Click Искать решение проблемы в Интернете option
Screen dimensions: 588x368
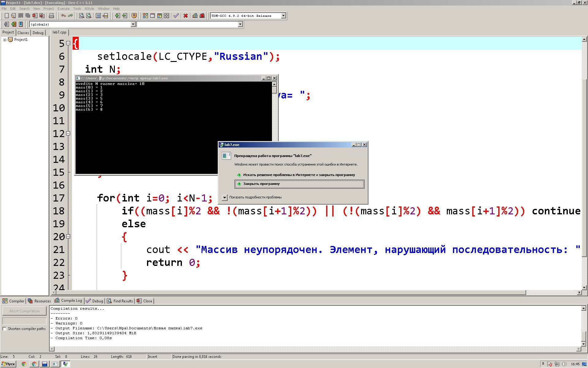tap(299, 175)
